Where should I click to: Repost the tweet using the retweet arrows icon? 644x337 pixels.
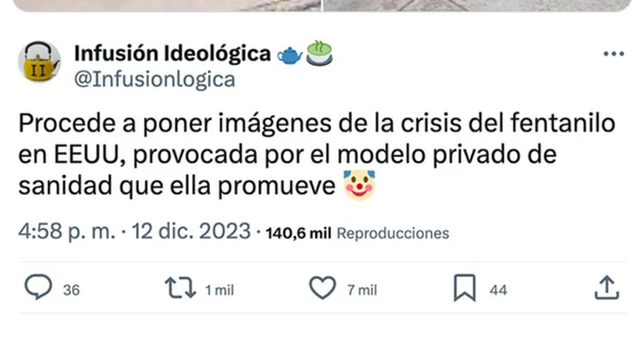click(x=180, y=288)
